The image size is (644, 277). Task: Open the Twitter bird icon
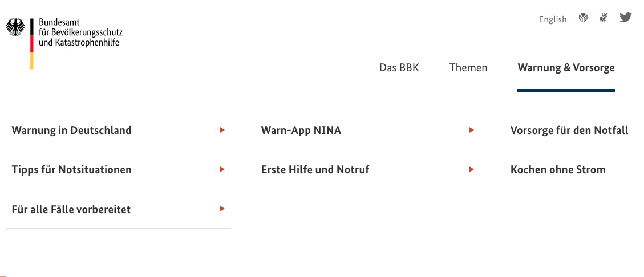(626, 17)
